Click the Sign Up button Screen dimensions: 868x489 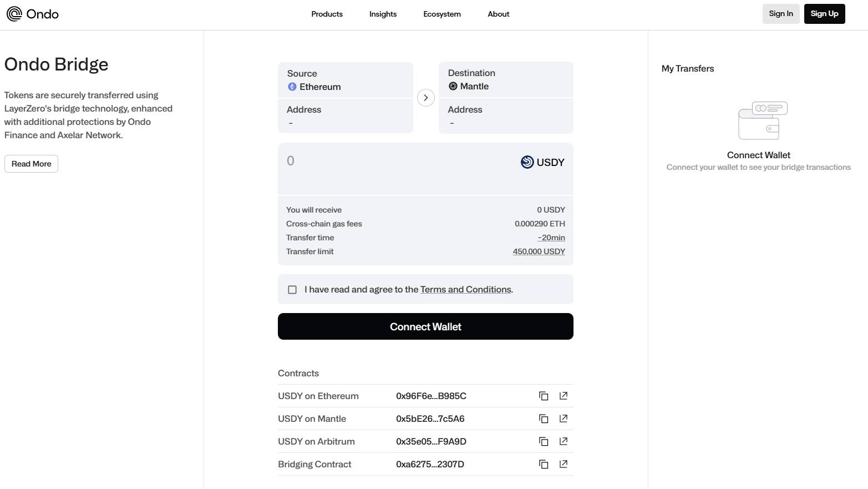pyautogui.click(x=824, y=14)
